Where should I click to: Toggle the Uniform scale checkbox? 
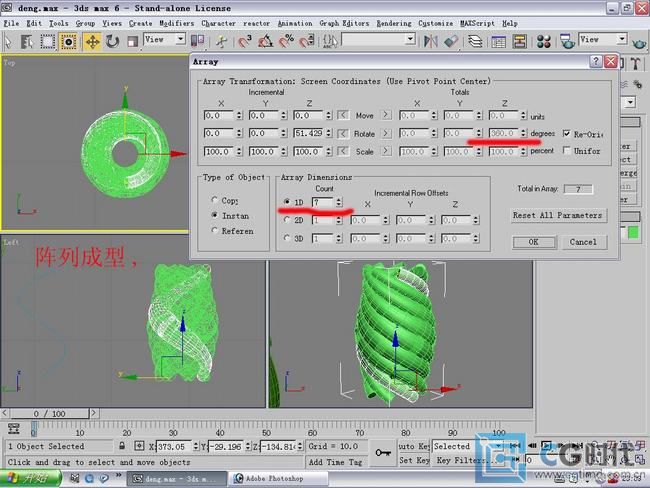567,151
